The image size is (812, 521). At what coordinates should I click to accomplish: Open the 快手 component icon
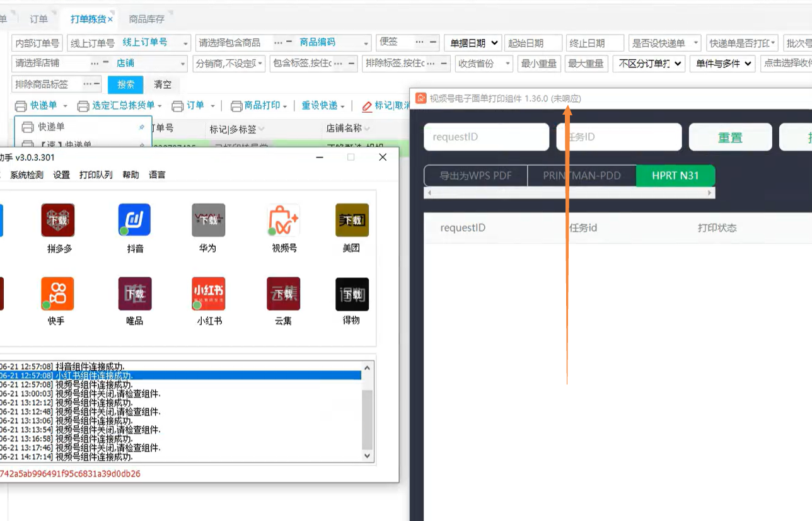pos(58,294)
